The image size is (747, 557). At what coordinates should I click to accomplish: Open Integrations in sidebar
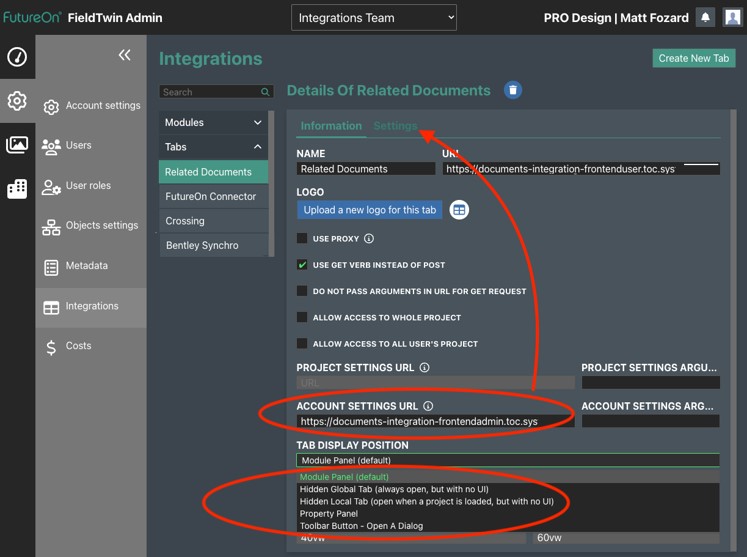click(91, 307)
